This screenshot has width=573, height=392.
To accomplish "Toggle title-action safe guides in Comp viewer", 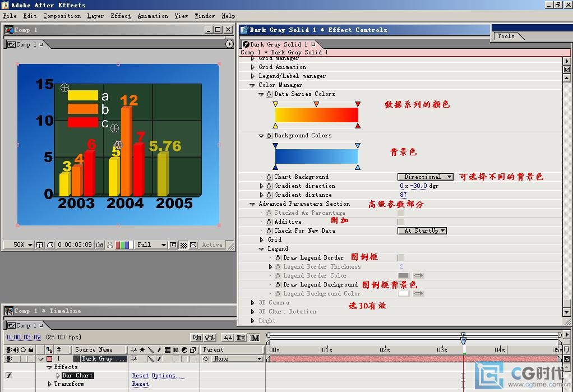I will (39, 245).
